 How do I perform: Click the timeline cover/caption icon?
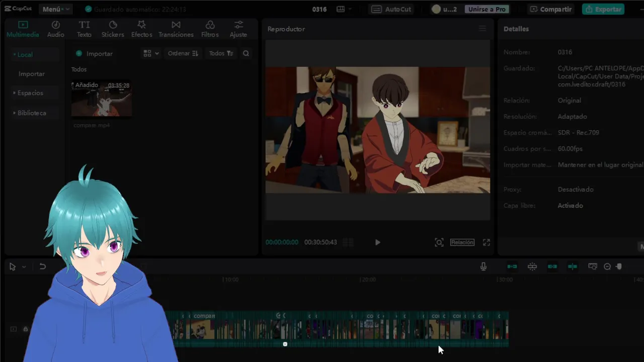(x=593, y=266)
